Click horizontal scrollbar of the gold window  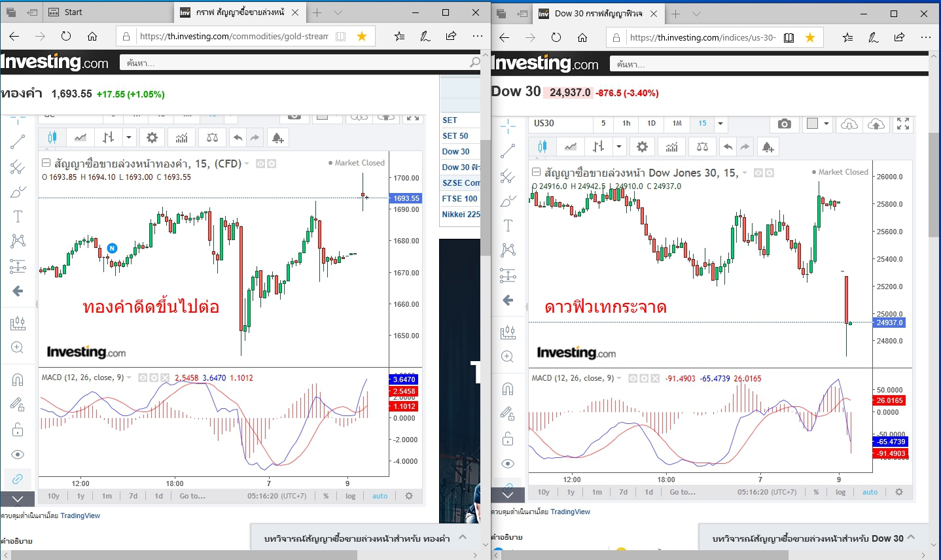185,555
